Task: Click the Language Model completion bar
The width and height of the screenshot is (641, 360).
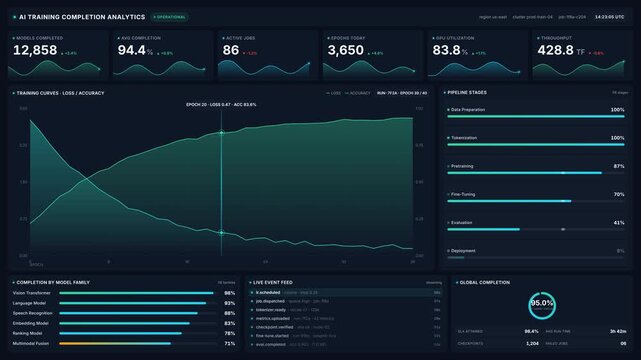Action: 138,303
